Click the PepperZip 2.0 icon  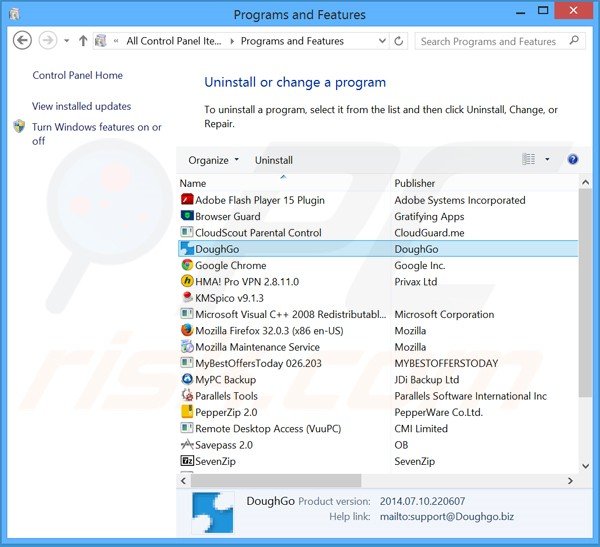(187, 412)
